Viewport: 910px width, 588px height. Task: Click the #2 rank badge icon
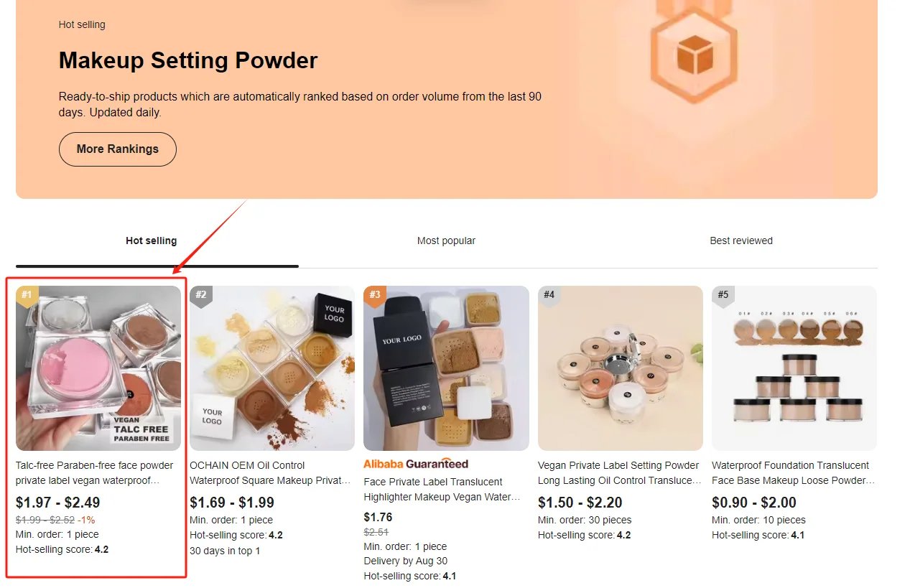(200, 294)
